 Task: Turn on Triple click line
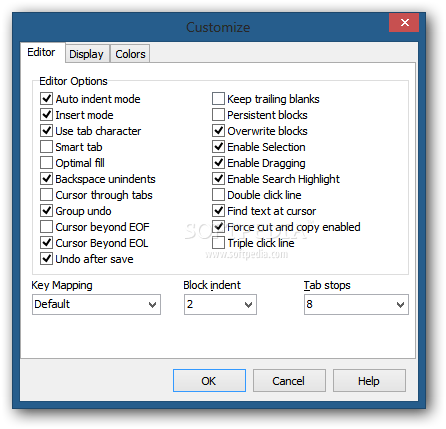tap(218, 243)
